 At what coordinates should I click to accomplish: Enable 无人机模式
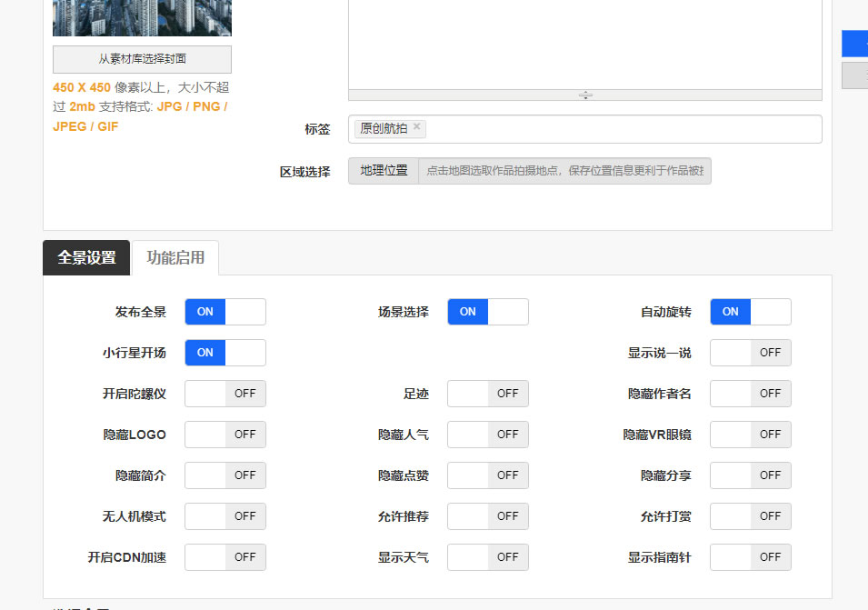224,516
